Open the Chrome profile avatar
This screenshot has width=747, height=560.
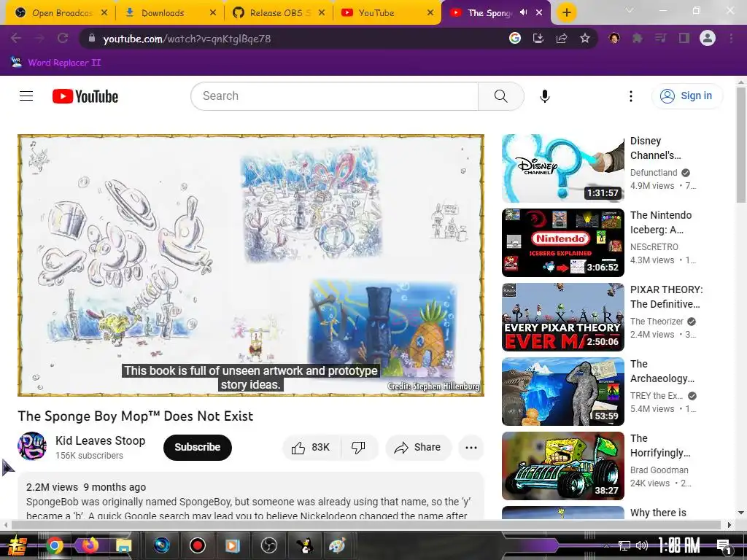(708, 38)
